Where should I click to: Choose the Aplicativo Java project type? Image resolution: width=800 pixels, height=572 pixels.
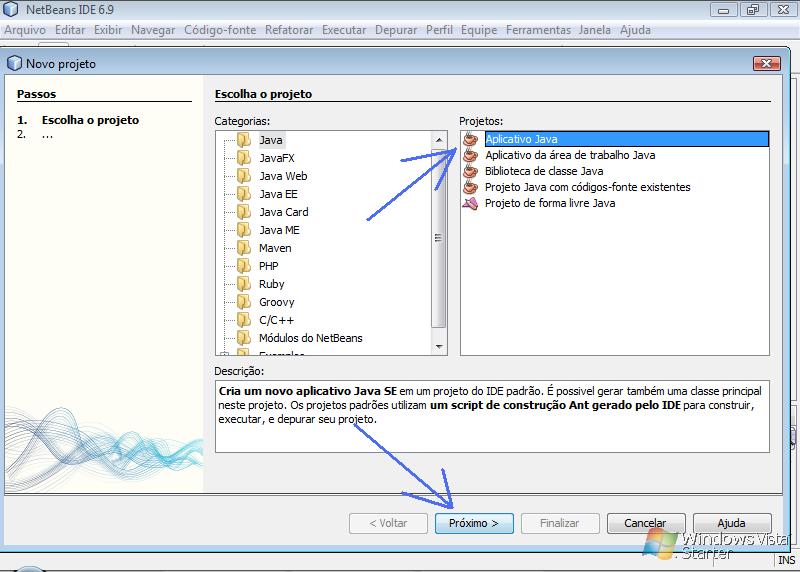pyautogui.click(x=627, y=139)
